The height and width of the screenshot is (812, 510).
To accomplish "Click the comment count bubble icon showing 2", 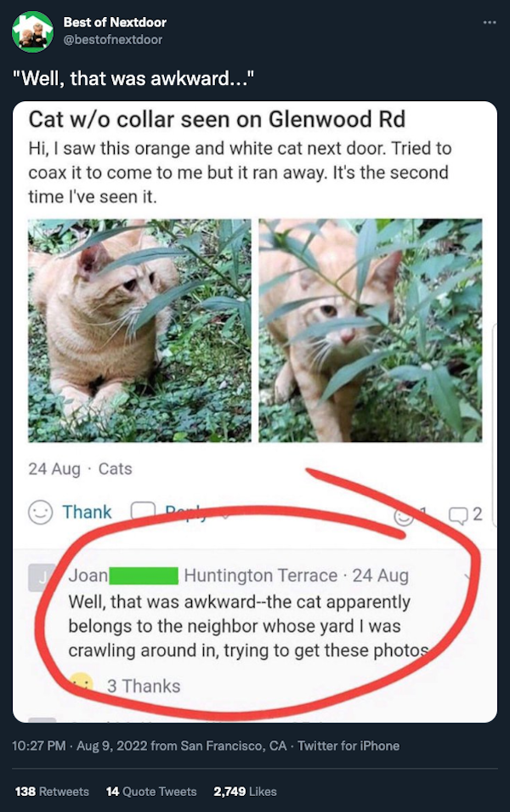I will coord(458,515).
